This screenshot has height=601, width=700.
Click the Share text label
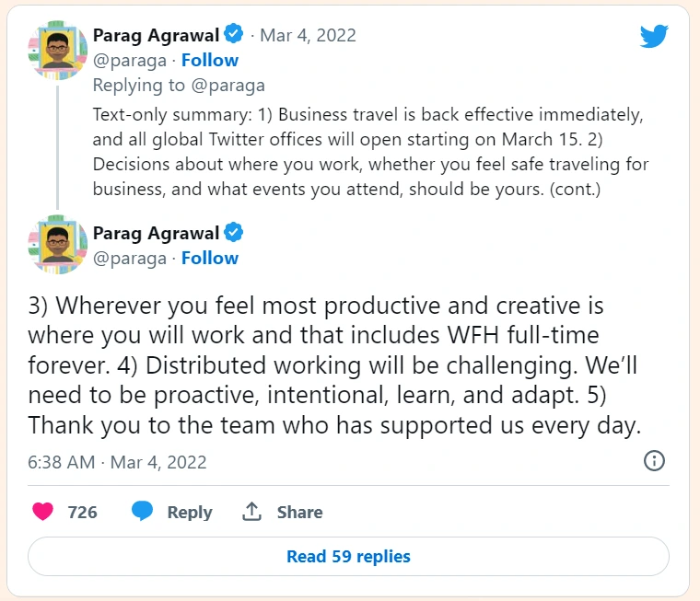click(x=299, y=512)
